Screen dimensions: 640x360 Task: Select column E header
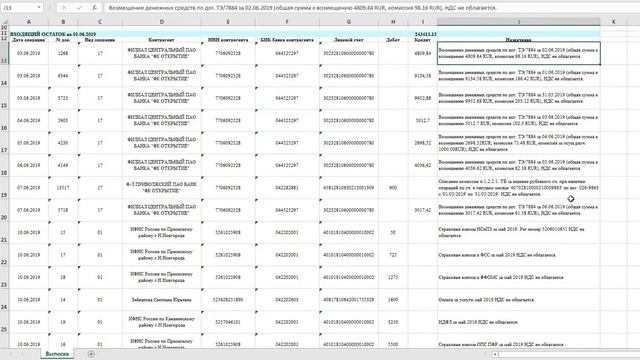pyautogui.click(x=228, y=22)
